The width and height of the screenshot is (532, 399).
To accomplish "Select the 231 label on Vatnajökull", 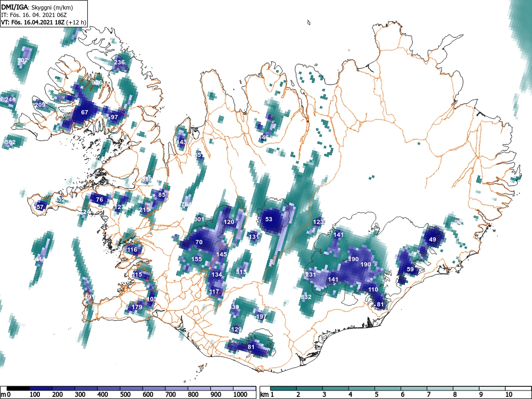I will click(311, 275).
